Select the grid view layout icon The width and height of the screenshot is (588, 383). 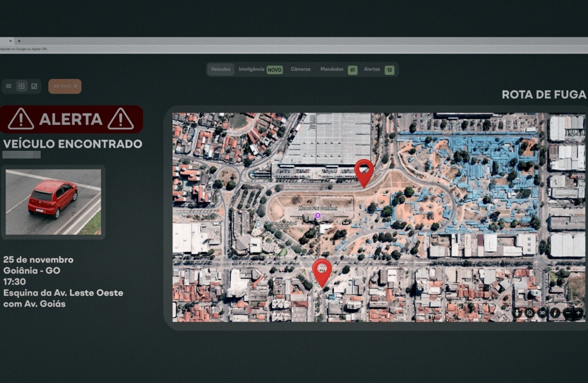[21, 86]
